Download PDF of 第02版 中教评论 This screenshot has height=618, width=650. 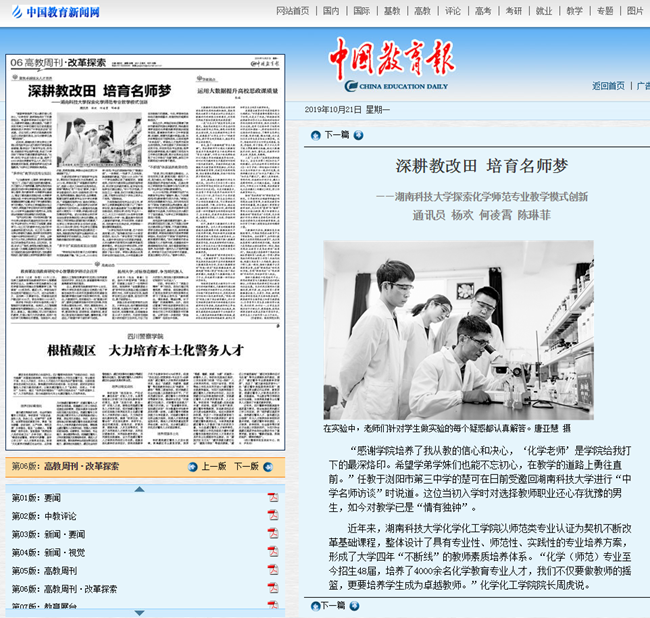pyautogui.click(x=272, y=516)
